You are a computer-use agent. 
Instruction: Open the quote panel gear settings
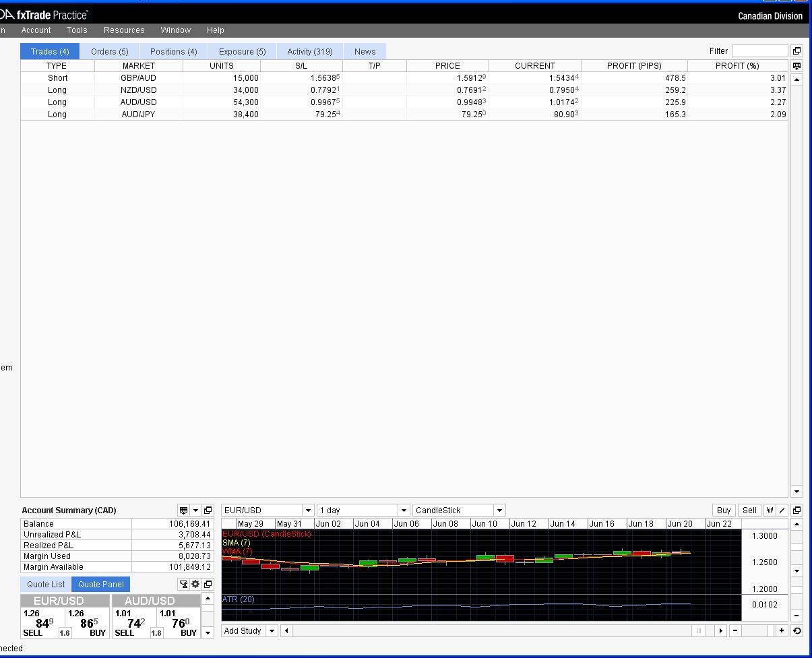tap(195, 584)
